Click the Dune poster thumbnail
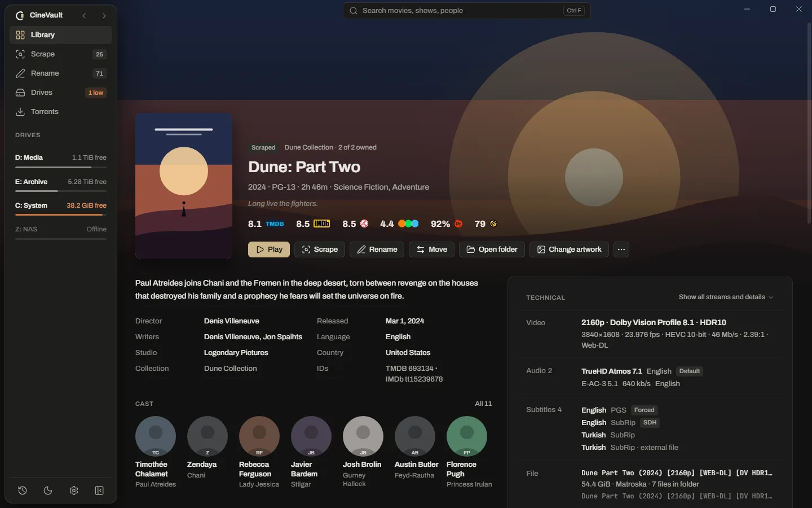 [184, 186]
